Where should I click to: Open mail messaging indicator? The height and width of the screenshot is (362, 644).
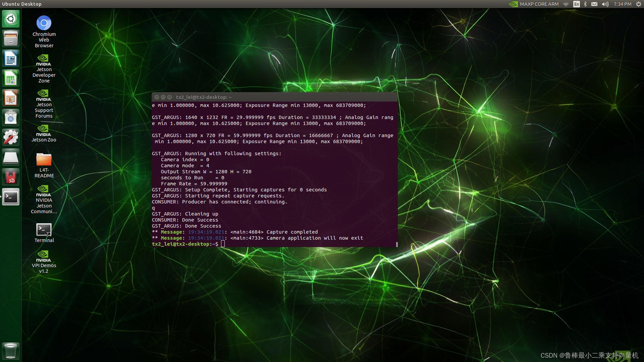point(594,4)
